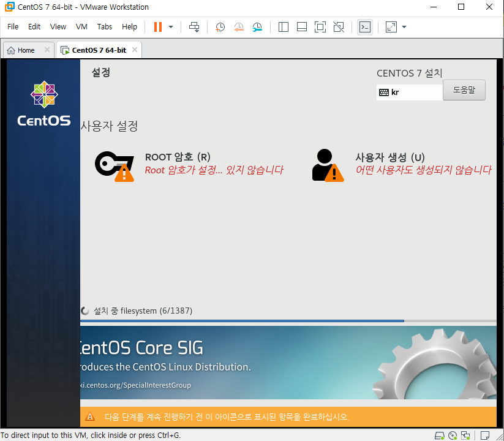Click the network adapter status icon
Viewport: 504px width, 441px height.
(x=465, y=435)
